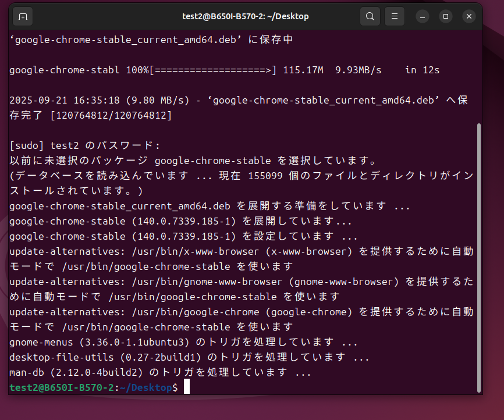Open the hamburger main menu
Viewport: 504px width, 420px height.
(395, 16)
